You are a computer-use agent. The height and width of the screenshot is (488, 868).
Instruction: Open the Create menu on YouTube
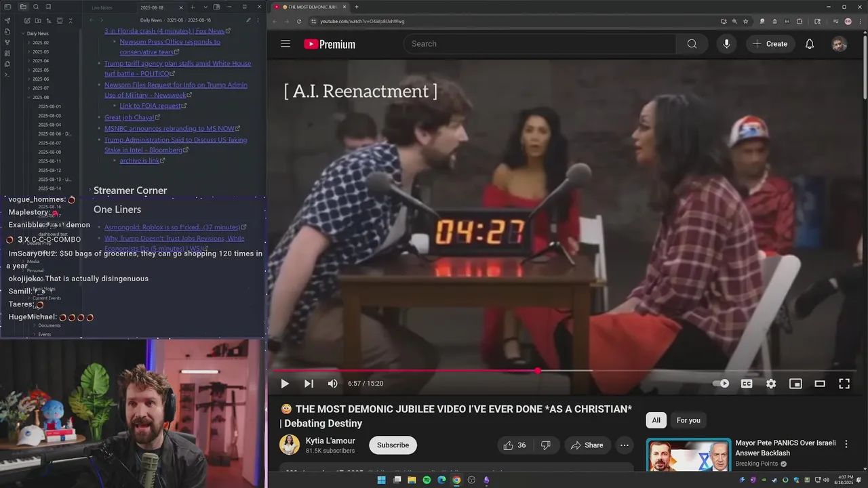770,44
